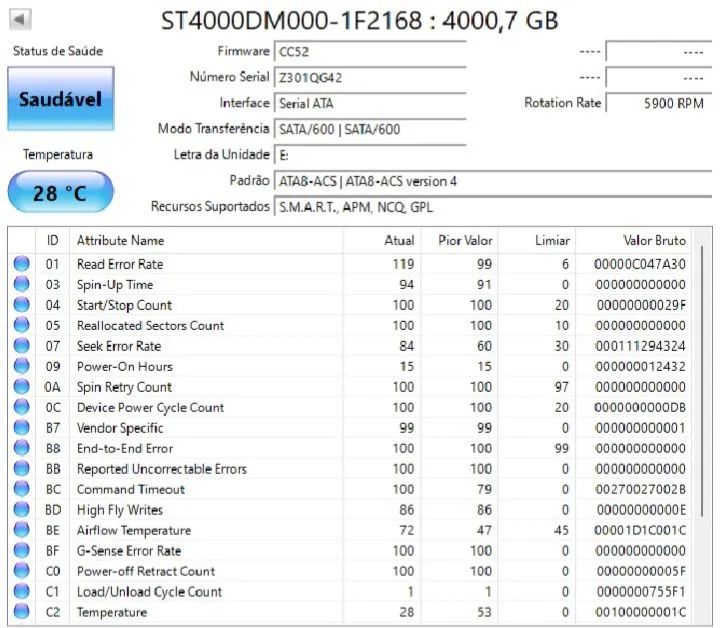Select the Vendor Specific attribute name

(120, 428)
